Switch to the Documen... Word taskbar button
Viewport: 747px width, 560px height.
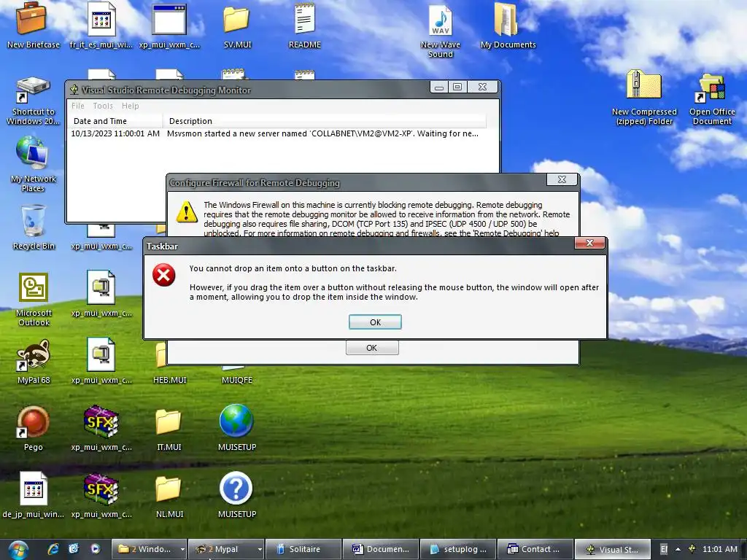point(381,549)
